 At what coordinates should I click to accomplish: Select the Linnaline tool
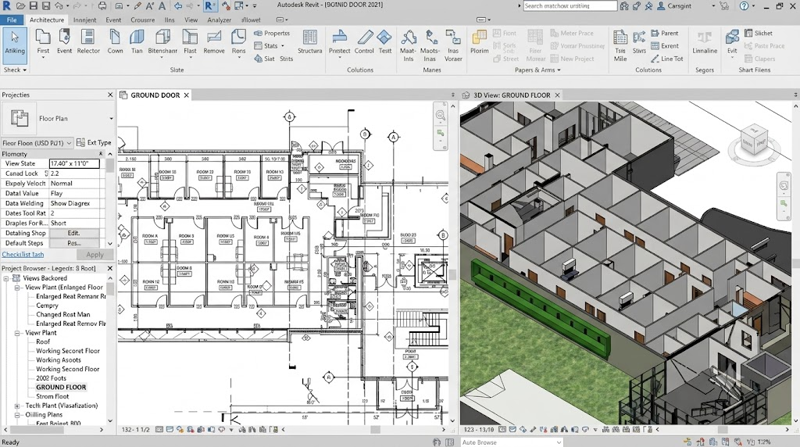(705, 42)
